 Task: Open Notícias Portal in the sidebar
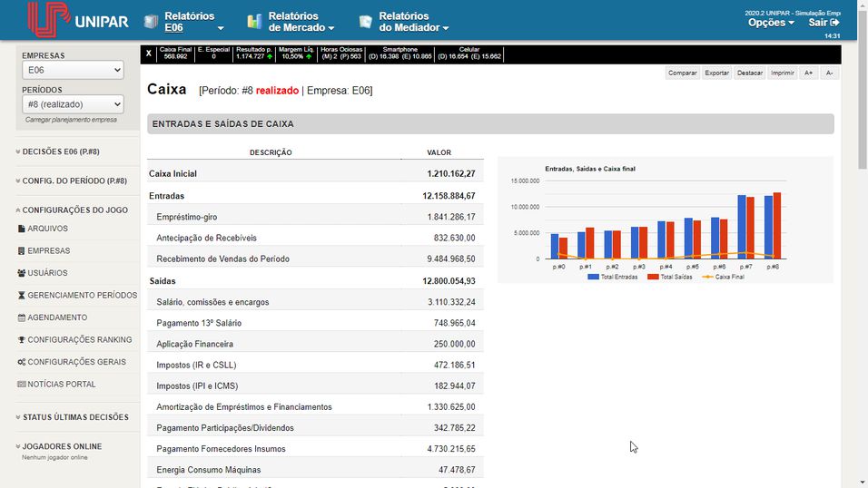point(61,385)
